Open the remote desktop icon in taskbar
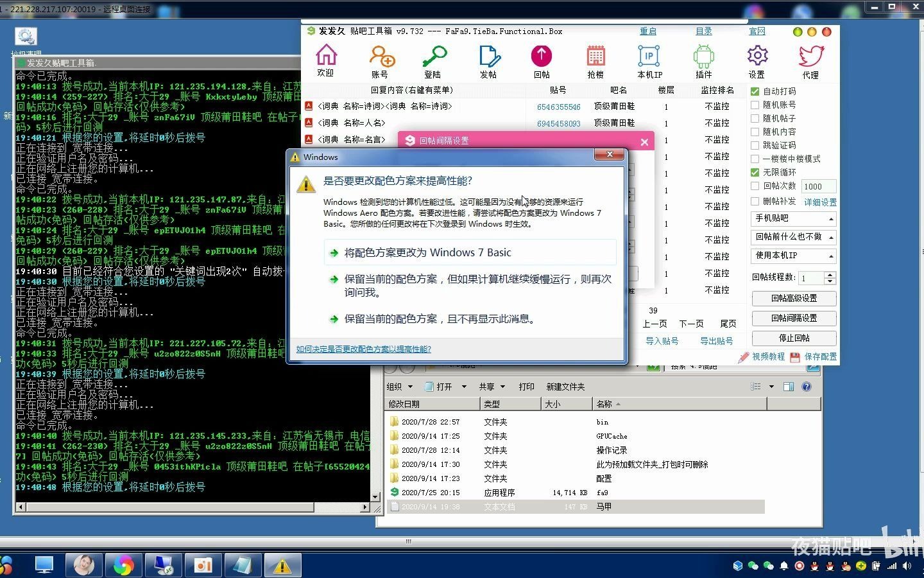This screenshot has height=578, width=924. [163, 565]
